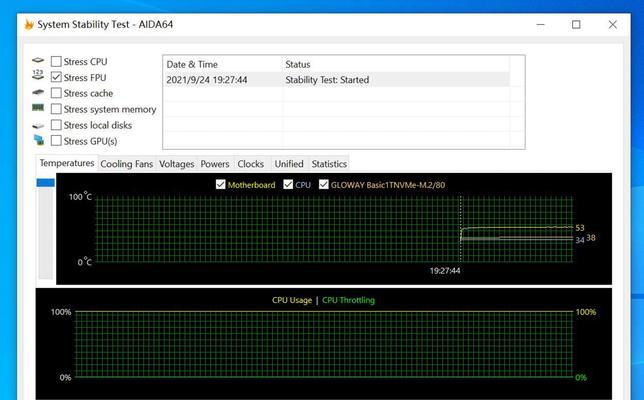Open the Voltages tab
The image size is (644, 400).
[x=177, y=164]
